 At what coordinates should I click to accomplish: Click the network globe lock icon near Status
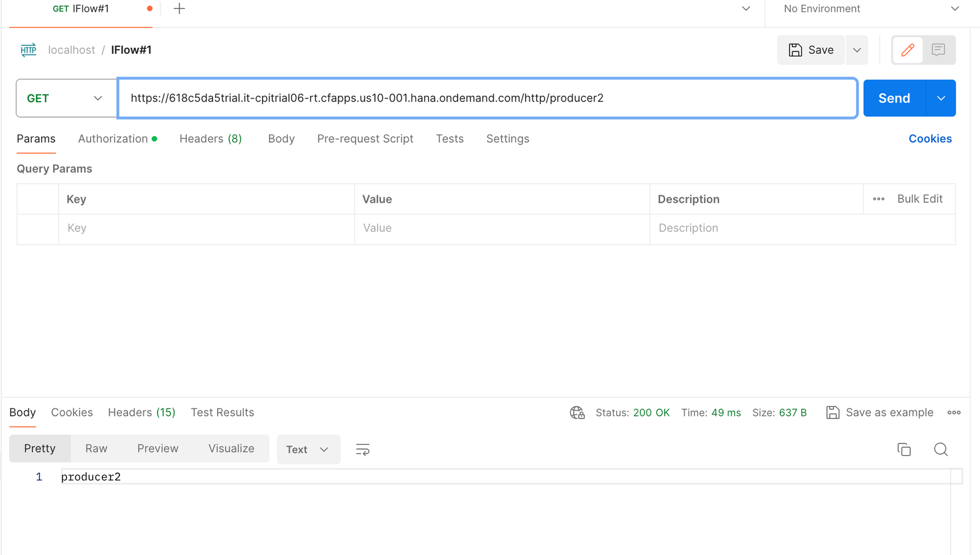(577, 413)
